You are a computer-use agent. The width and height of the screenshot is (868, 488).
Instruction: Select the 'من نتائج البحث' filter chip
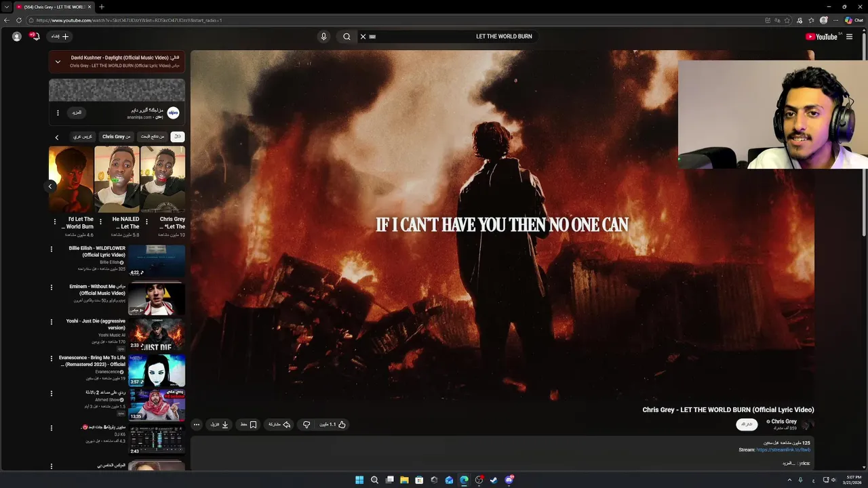point(153,136)
